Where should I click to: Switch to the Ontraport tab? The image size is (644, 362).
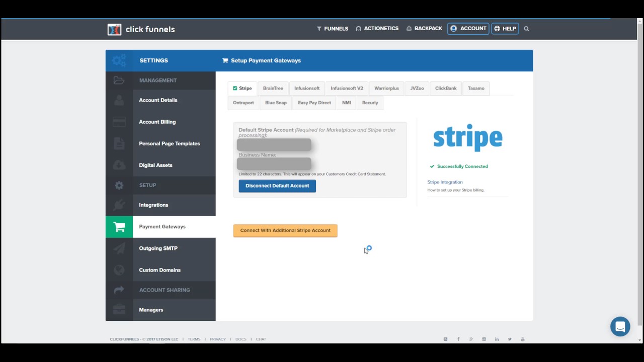[x=244, y=103]
